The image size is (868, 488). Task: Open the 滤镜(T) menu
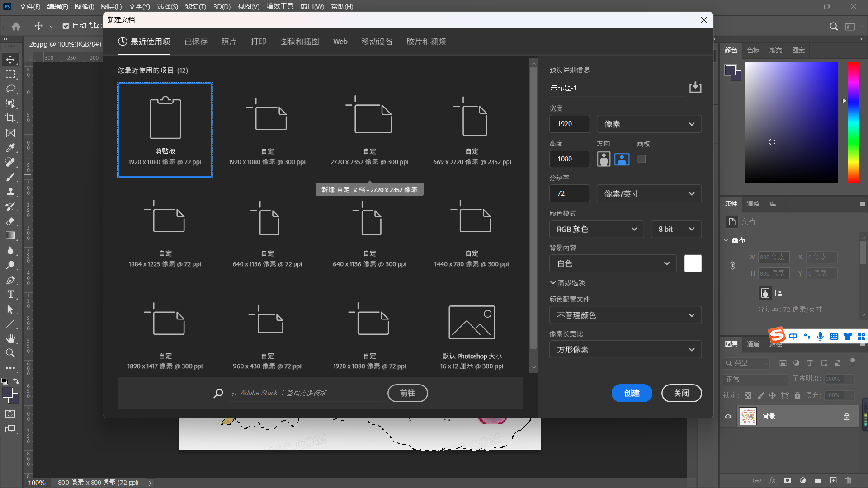[x=195, y=6]
